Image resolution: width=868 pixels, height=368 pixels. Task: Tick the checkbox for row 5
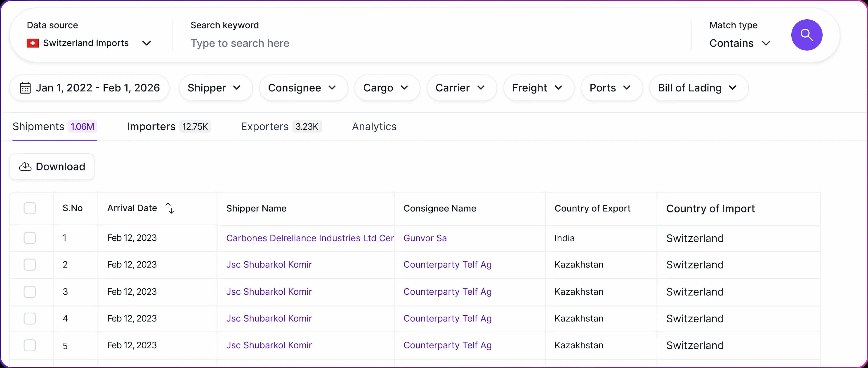[x=30, y=345]
